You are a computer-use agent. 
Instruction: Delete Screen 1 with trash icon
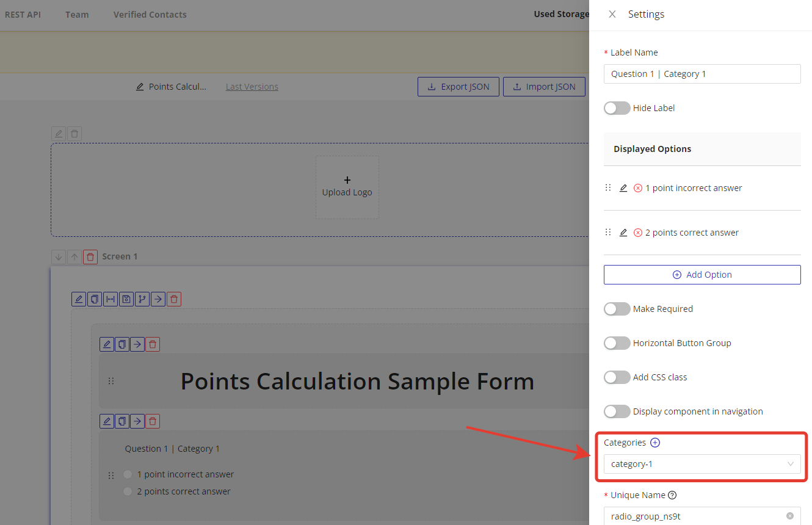tap(90, 257)
